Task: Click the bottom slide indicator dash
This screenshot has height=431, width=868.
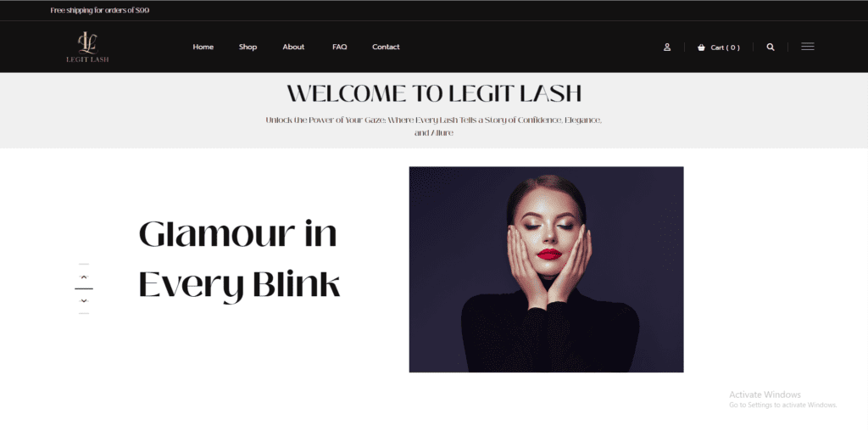Action: pos(84,314)
